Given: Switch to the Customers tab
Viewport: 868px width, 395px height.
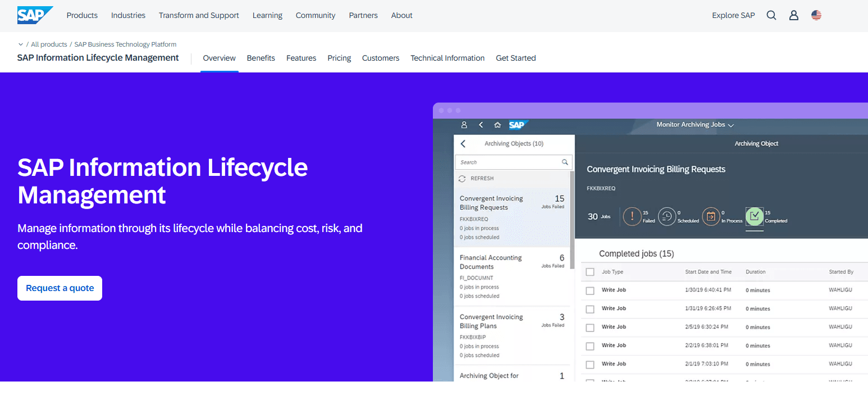Looking at the screenshot, I should pyautogui.click(x=381, y=58).
